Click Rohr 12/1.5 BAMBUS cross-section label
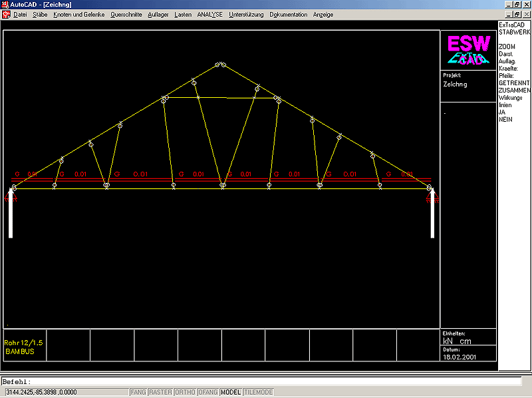The height and width of the screenshot is (398, 532). pyautogui.click(x=23, y=347)
